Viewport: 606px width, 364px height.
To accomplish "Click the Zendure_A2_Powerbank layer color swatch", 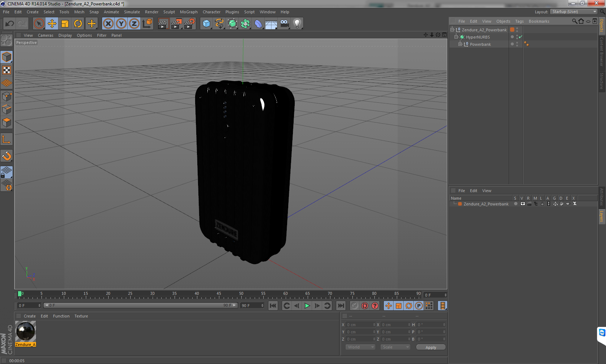I will coord(460,204).
